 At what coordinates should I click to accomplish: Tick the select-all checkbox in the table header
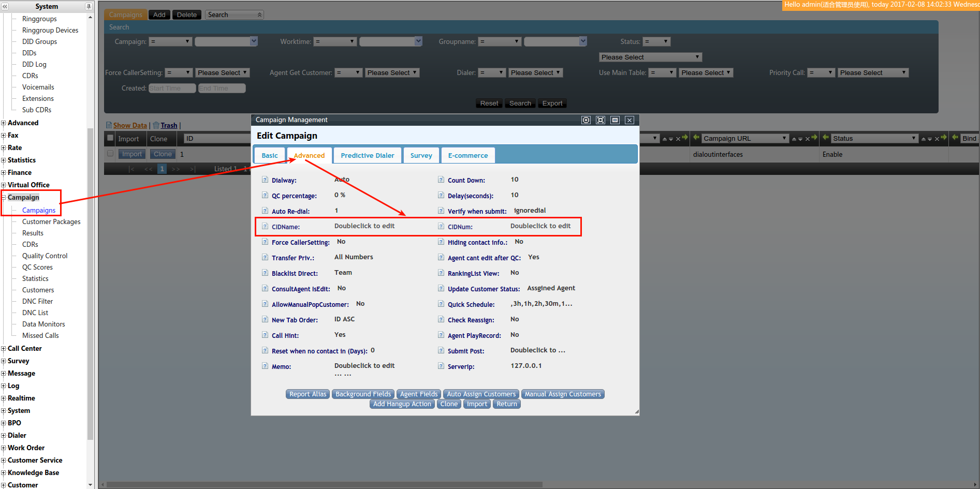point(110,138)
